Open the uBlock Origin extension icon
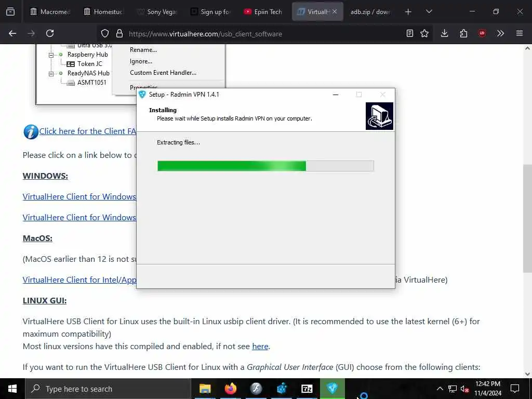Viewport: 532px width, 399px height. (482, 33)
